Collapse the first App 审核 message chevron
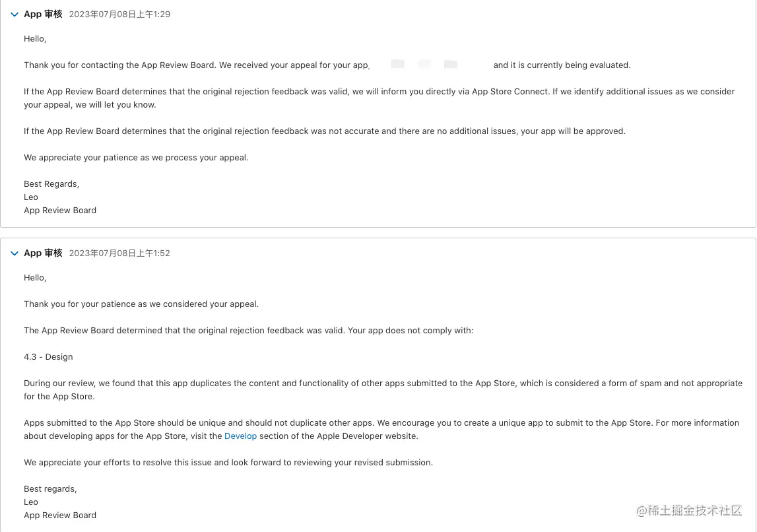The image size is (757, 532). (15, 15)
